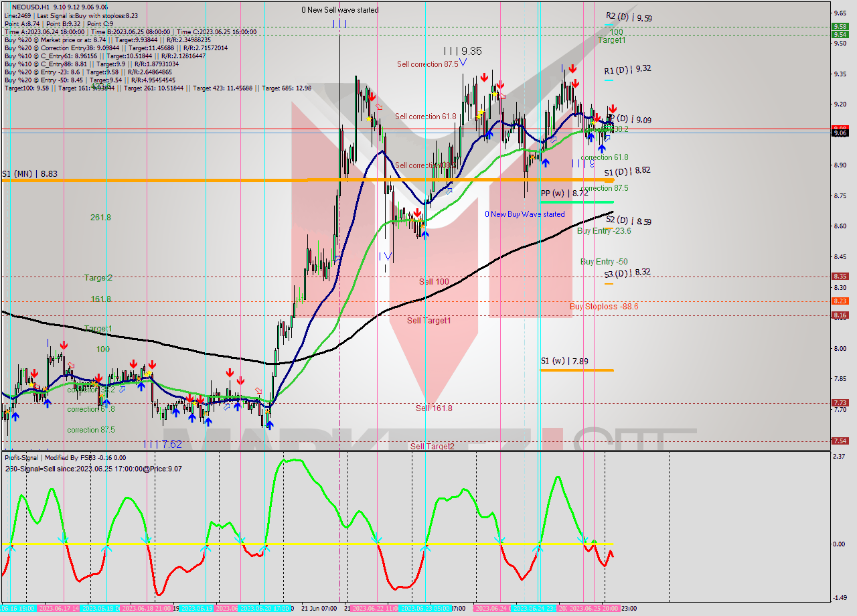Click the 'S1 (MN) | 8.83' support label
Screen dimensions: 857x616
coord(29,173)
